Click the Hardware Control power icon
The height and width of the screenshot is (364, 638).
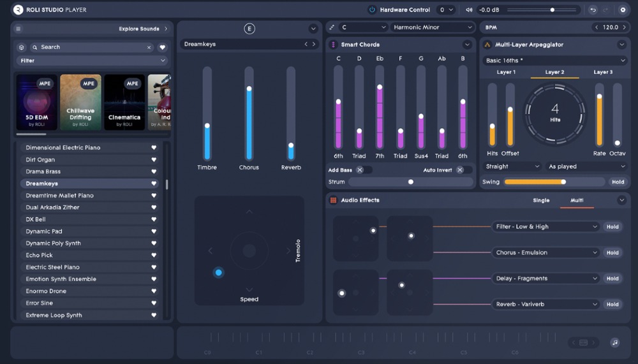[372, 10]
